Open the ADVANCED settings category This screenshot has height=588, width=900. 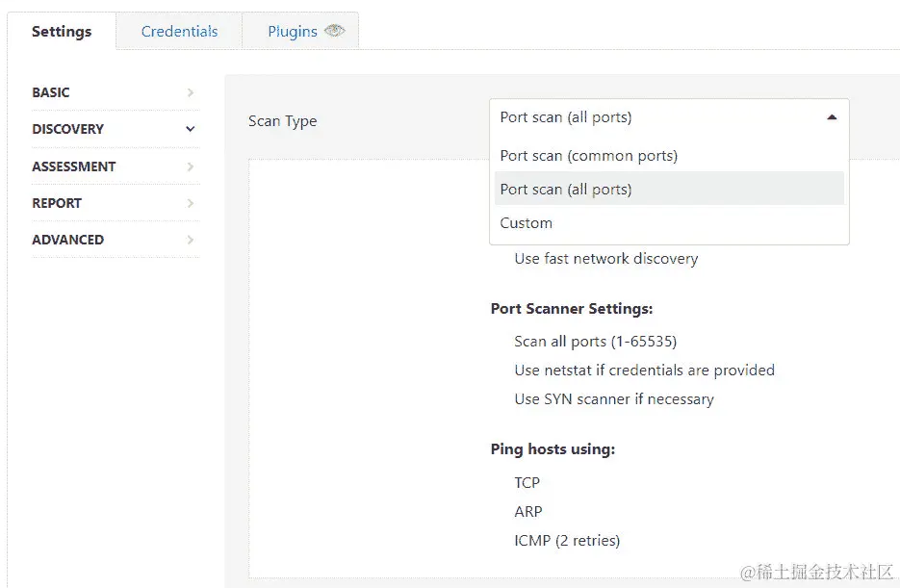tap(67, 240)
